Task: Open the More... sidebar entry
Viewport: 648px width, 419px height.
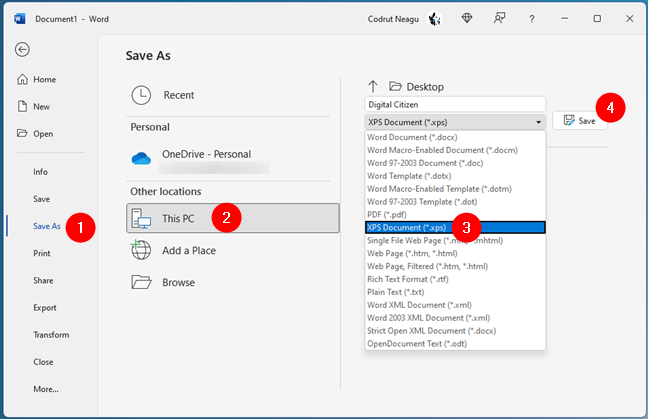Action: [46, 389]
